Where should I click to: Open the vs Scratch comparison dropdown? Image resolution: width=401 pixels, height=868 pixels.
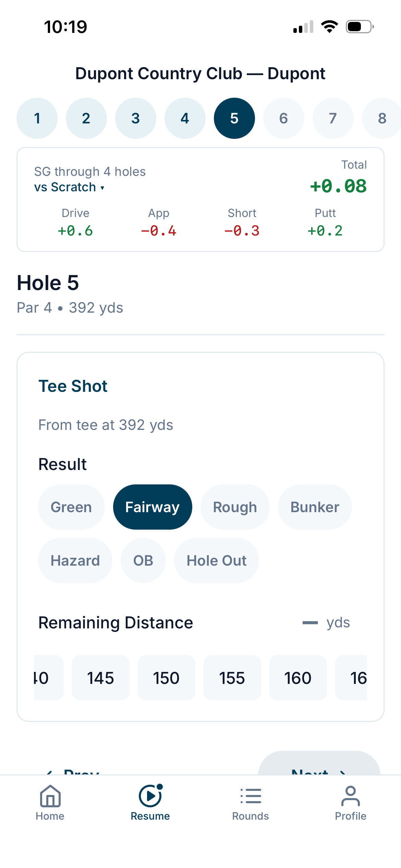(69, 187)
